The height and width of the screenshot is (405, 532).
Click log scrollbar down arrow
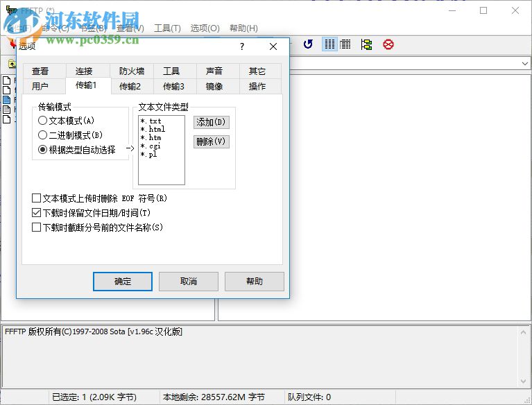coord(523,381)
